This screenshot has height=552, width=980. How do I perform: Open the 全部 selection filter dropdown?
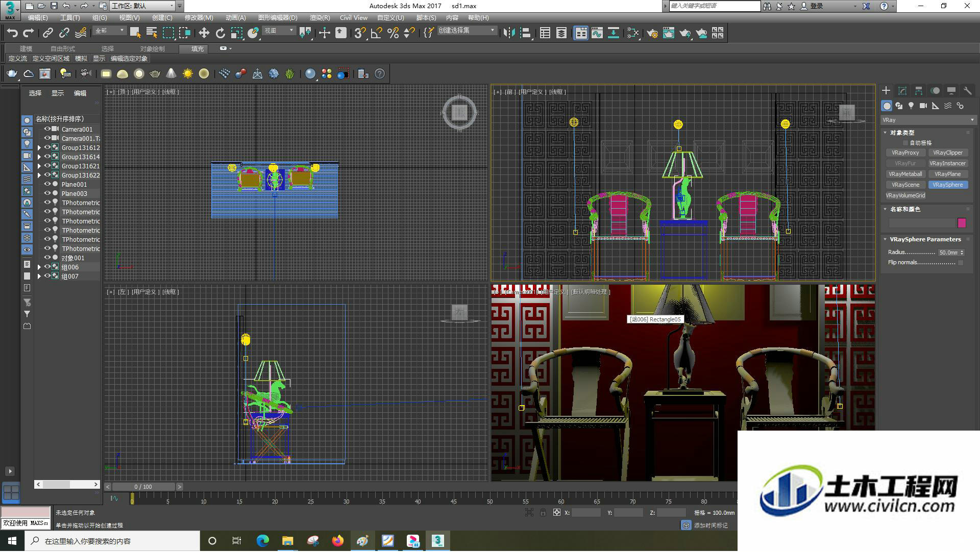[x=110, y=31]
